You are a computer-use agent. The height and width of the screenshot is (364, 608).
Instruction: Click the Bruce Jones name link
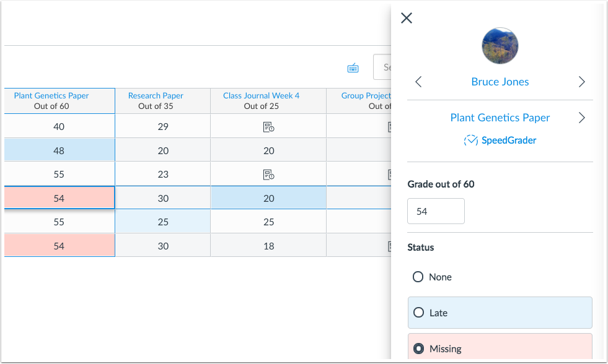pos(500,81)
